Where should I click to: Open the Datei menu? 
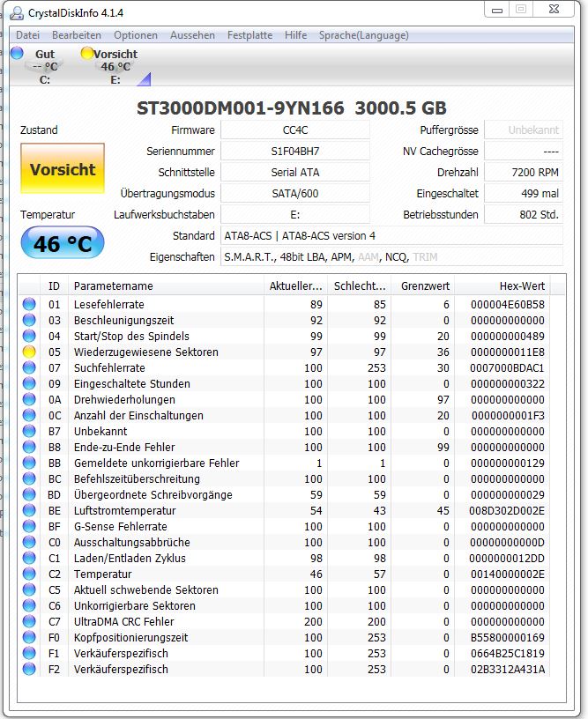click(27, 35)
